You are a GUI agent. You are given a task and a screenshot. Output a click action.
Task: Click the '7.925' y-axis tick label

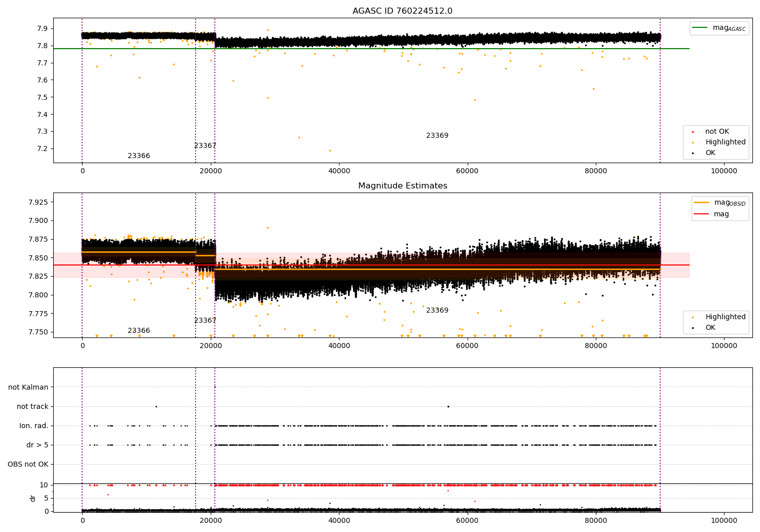click(x=39, y=202)
